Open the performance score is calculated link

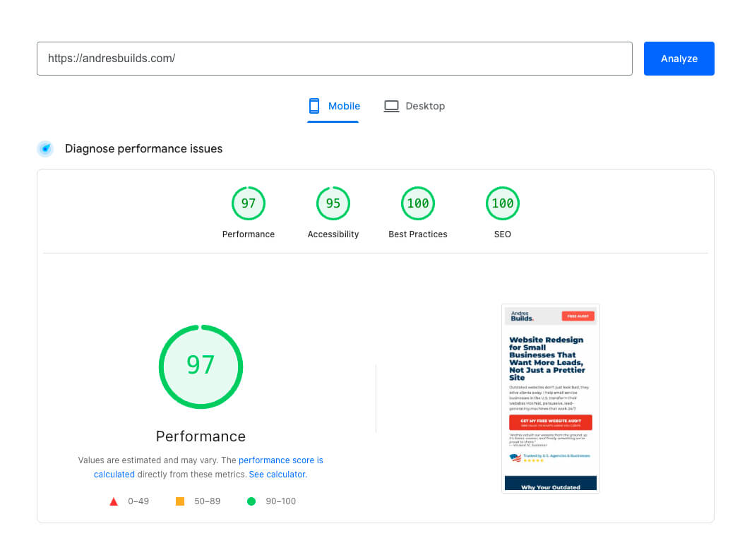(x=281, y=460)
